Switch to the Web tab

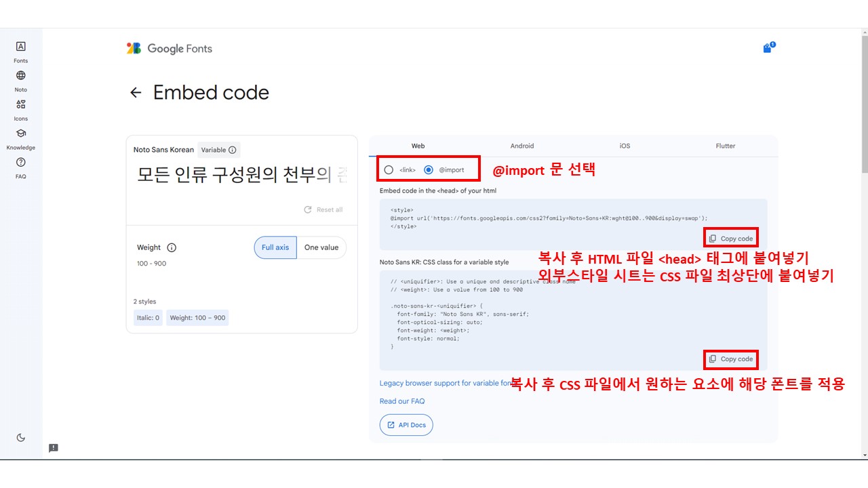click(x=418, y=146)
